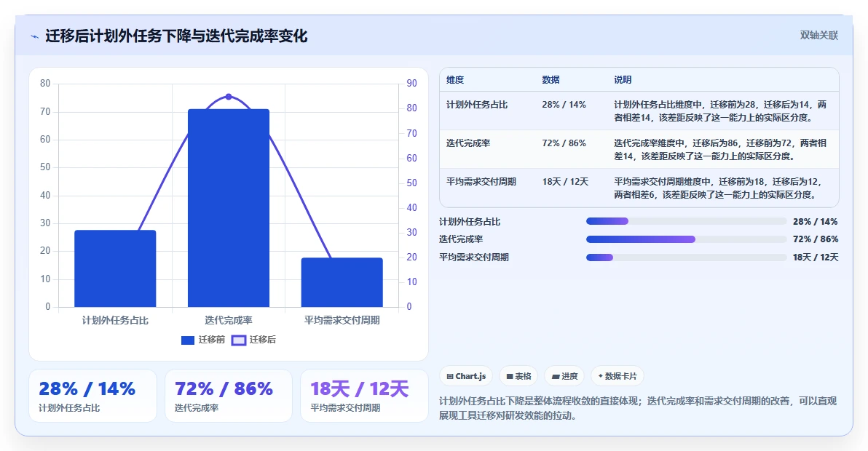868x451 pixels.
Task: Click the 迁移前 blue legend swatch
Action: [188, 340]
